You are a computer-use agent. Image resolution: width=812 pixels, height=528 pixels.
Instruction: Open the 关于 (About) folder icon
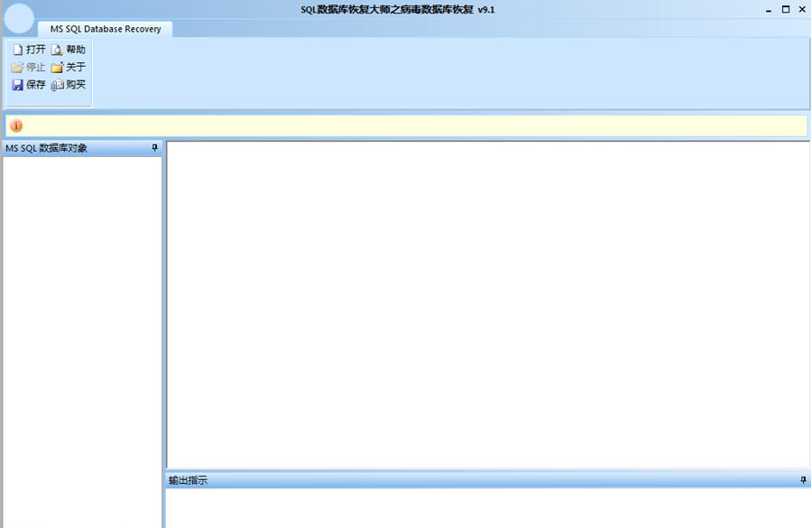57,68
